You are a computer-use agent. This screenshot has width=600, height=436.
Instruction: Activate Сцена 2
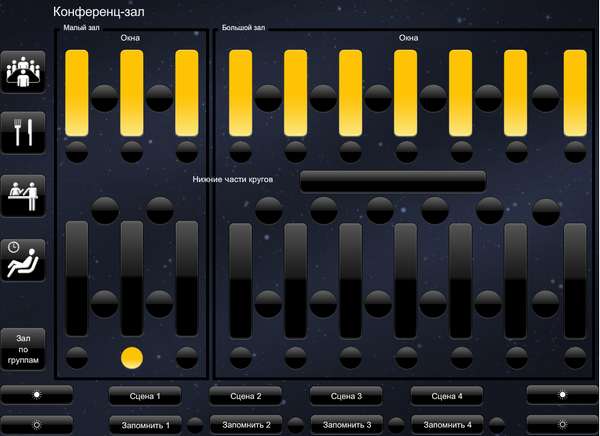coord(246,396)
